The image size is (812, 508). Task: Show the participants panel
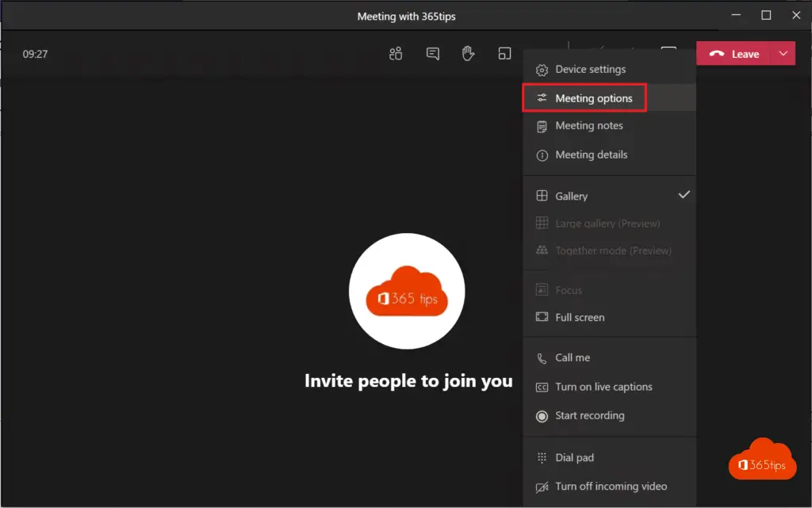coord(396,54)
